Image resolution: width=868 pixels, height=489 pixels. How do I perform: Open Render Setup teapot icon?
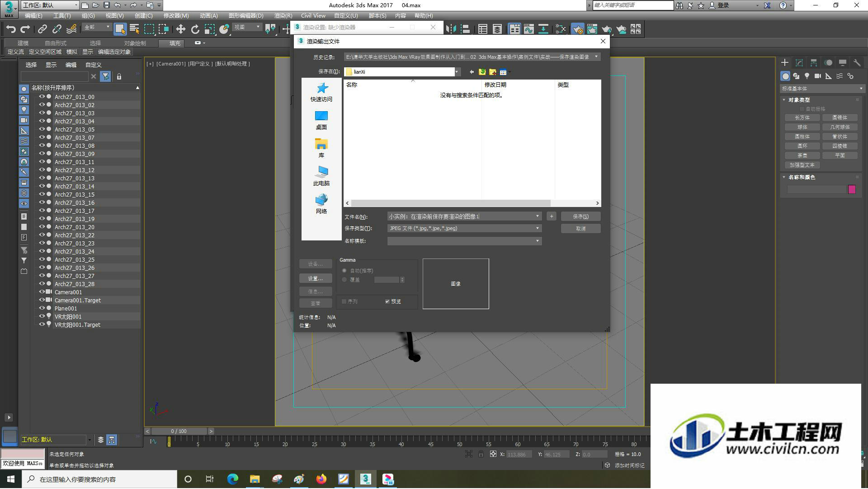click(577, 29)
